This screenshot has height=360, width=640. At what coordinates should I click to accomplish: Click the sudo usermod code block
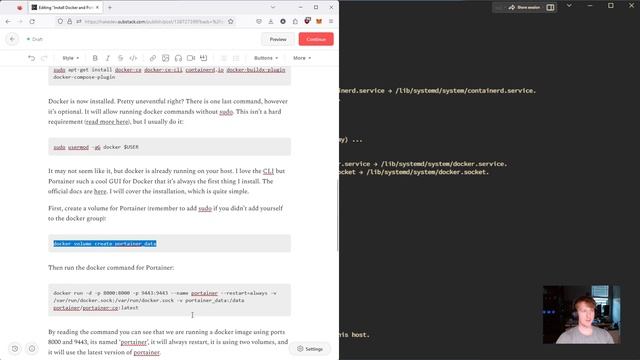click(x=169, y=147)
